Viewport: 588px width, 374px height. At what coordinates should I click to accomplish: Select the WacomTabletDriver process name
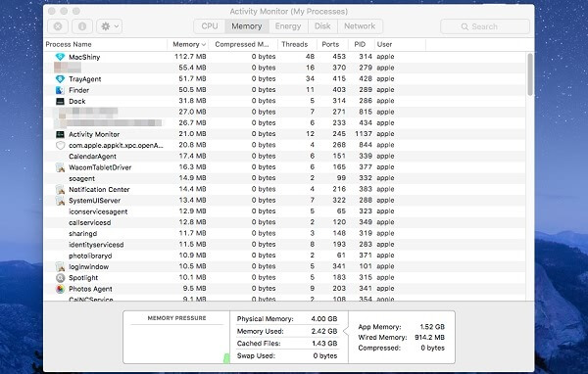100,167
